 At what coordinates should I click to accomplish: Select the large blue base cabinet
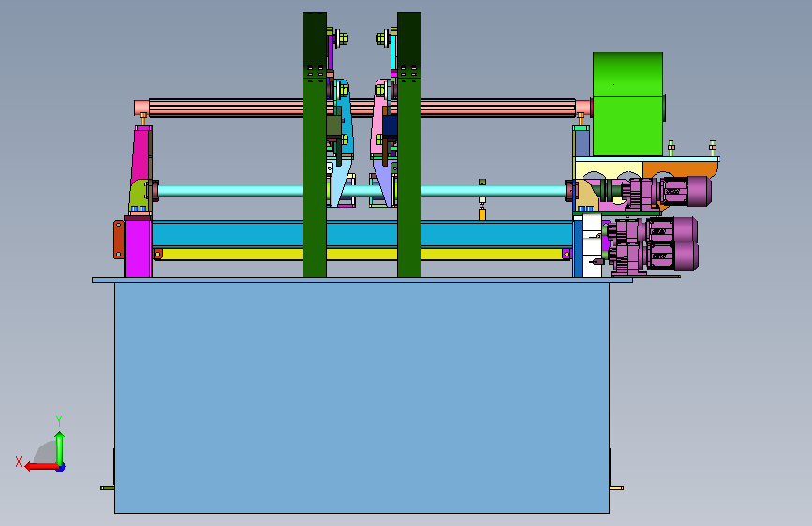362,398
